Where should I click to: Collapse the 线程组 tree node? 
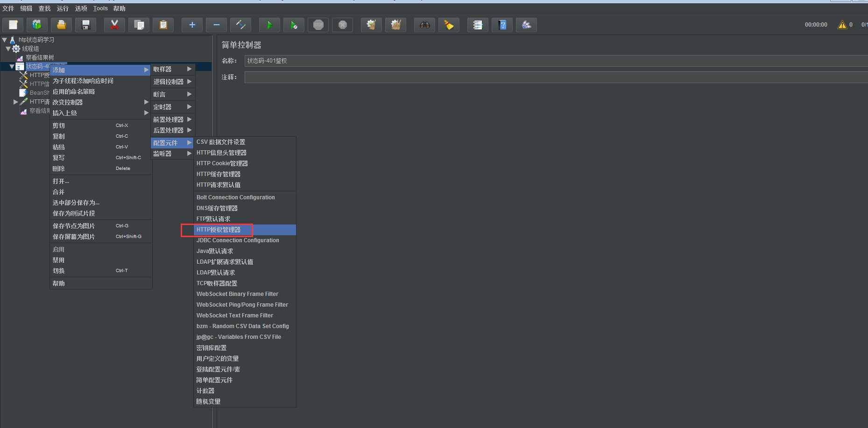tap(8, 49)
